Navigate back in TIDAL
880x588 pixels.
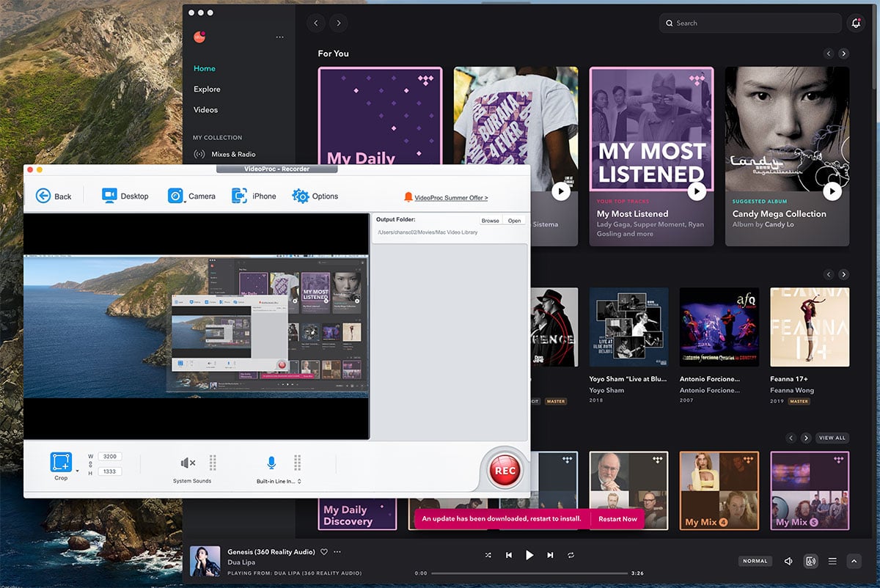tap(316, 23)
